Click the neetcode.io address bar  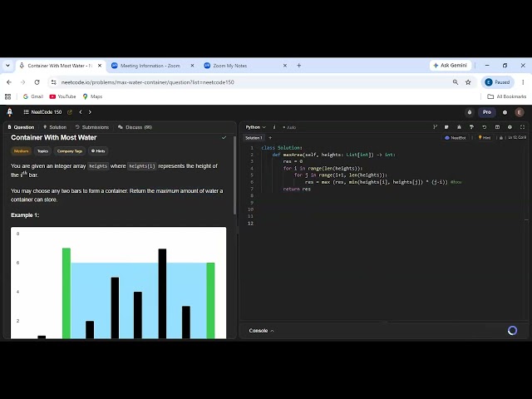tap(251, 82)
